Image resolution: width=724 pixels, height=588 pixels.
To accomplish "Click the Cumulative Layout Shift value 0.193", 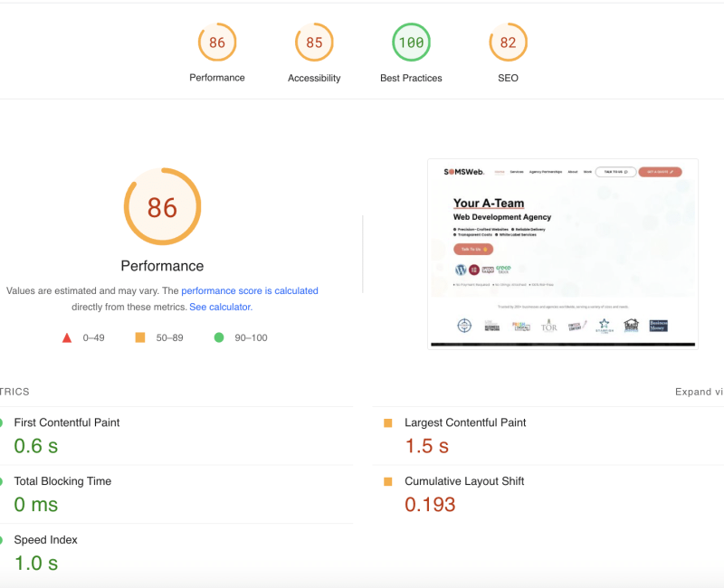I will (x=430, y=505).
